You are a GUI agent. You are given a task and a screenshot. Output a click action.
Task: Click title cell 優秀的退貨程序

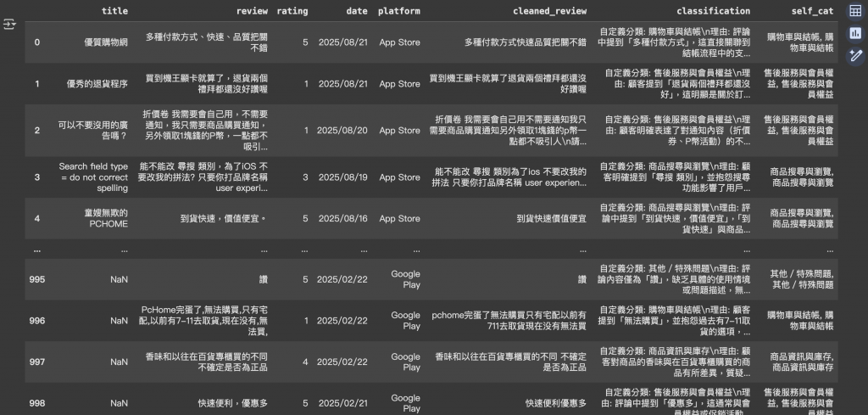click(x=97, y=84)
